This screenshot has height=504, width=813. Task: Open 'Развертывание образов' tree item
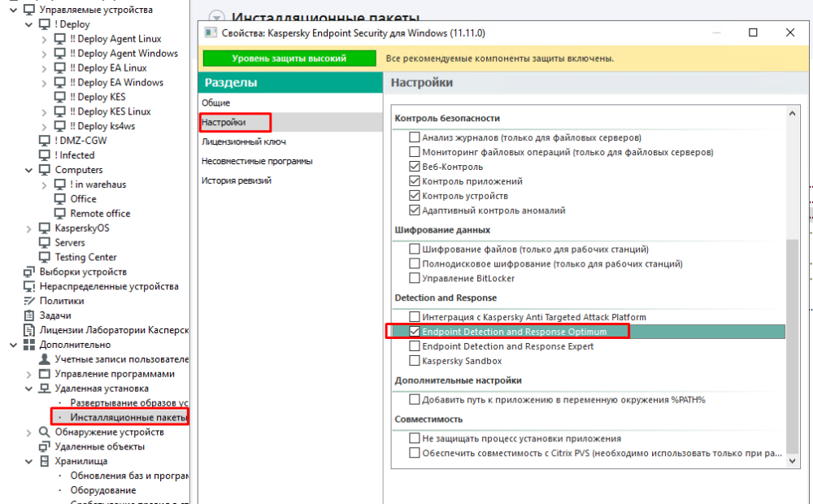coord(129,403)
